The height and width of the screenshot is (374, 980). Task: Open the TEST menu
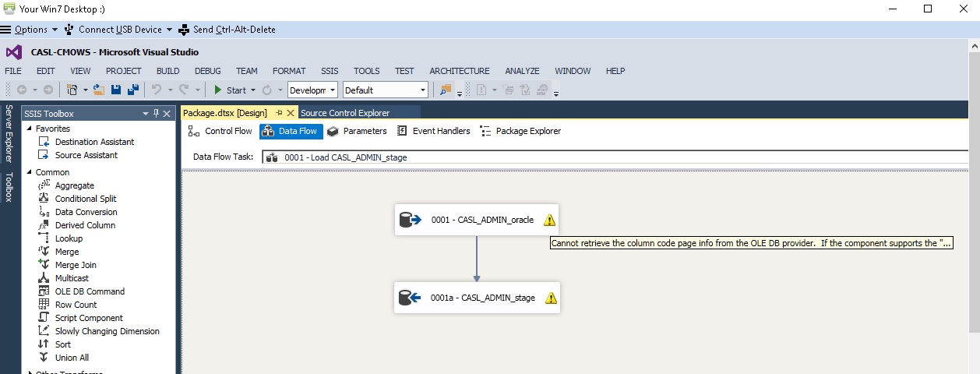point(404,71)
